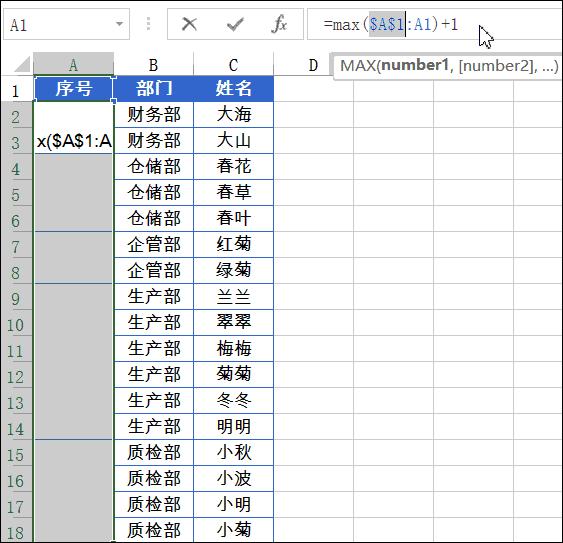Click the cell containing 春叶
The height and width of the screenshot is (543, 563).
tap(233, 218)
